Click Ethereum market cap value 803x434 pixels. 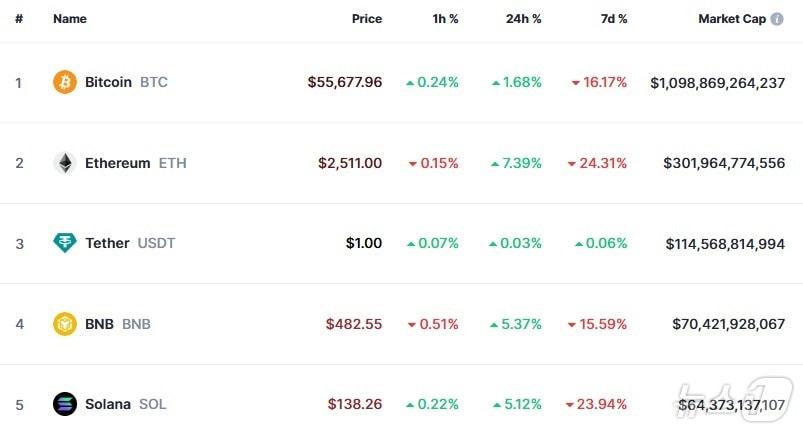(724, 163)
